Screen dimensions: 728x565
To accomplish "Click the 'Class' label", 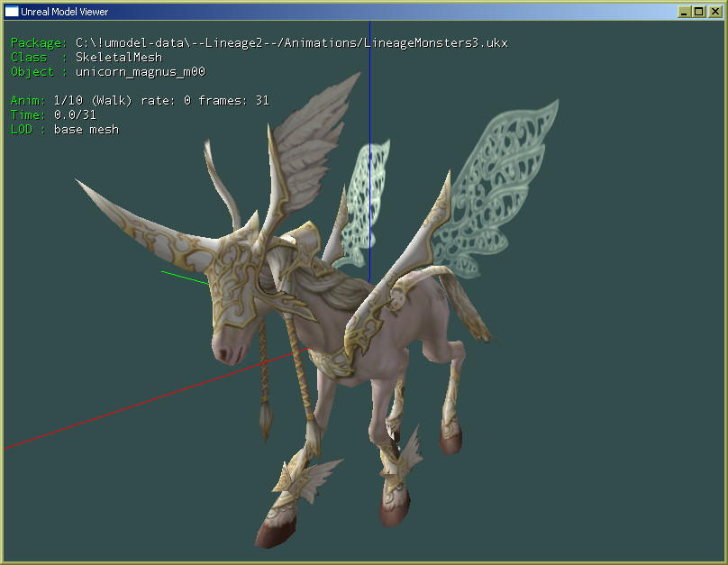I will click(x=29, y=58).
